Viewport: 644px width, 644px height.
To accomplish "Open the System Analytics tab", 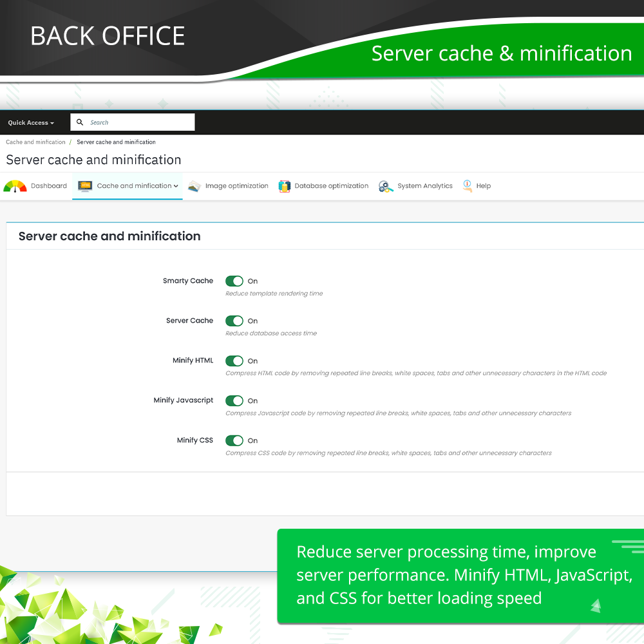I will (424, 186).
